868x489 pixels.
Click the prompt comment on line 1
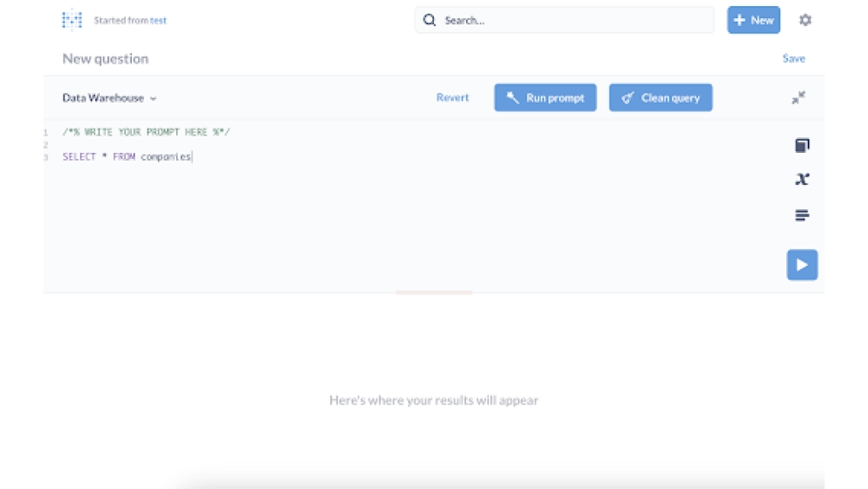pos(146,132)
